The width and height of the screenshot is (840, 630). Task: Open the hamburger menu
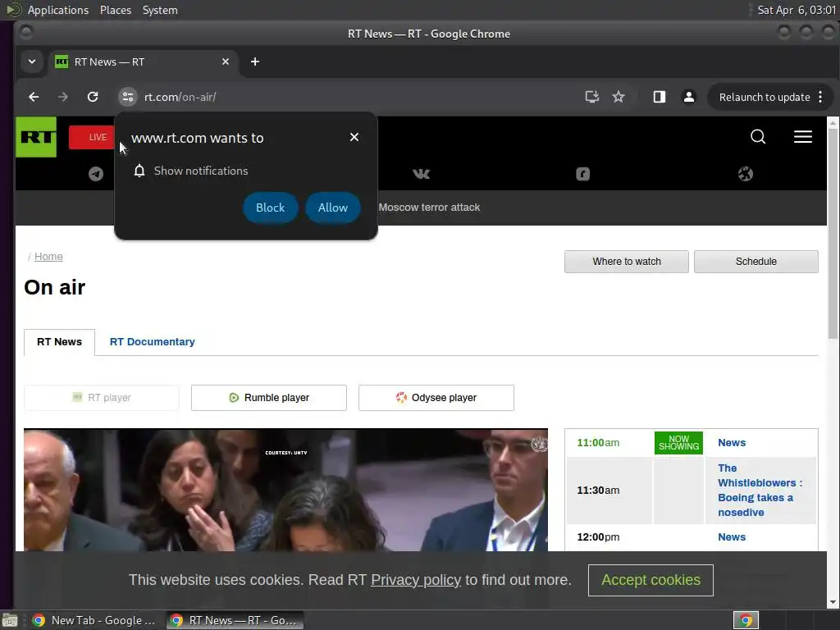pyautogui.click(x=802, y=137)
